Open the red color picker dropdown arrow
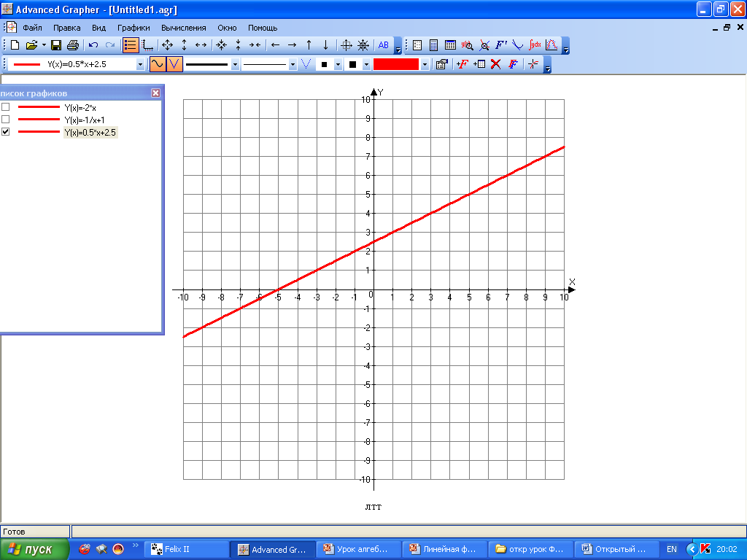The width and height of the screenshot is (747, 560). (425, 64)
